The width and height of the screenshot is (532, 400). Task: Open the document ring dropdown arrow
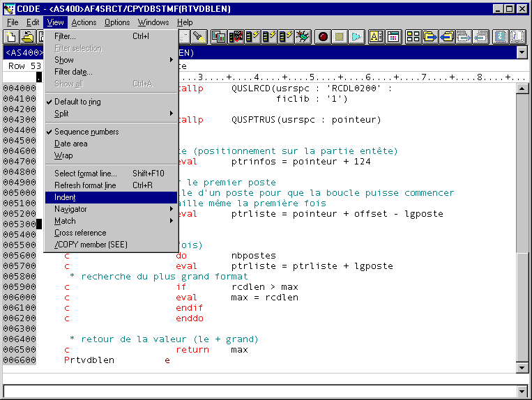pos(521,52)
